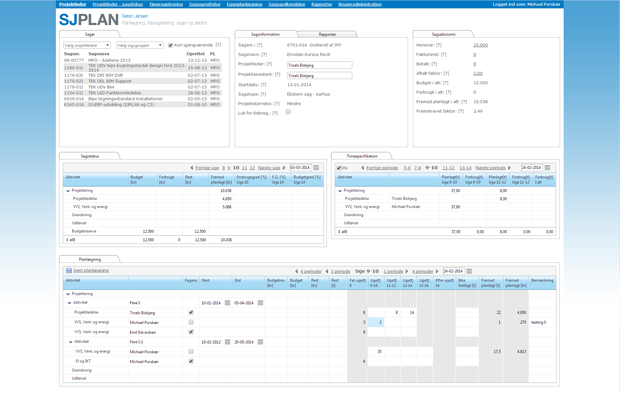Toggle the Luk for tidsreg. checkbox

pos(288,112)
